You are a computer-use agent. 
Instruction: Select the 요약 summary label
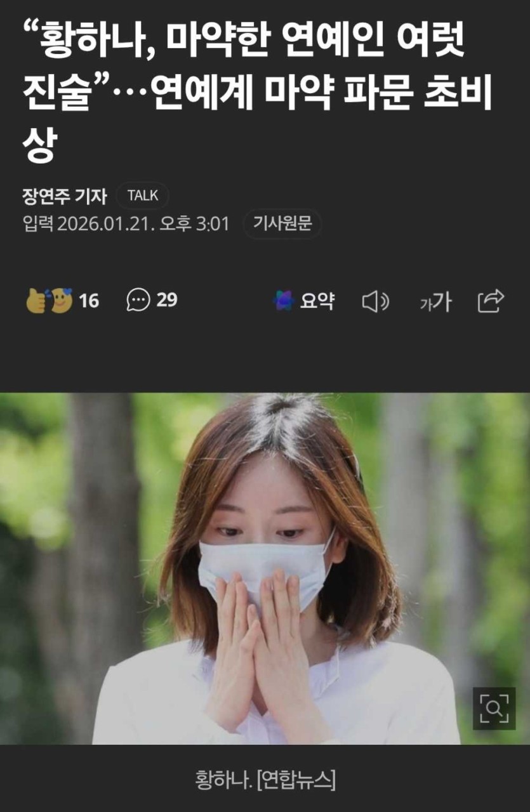[317, 301]
